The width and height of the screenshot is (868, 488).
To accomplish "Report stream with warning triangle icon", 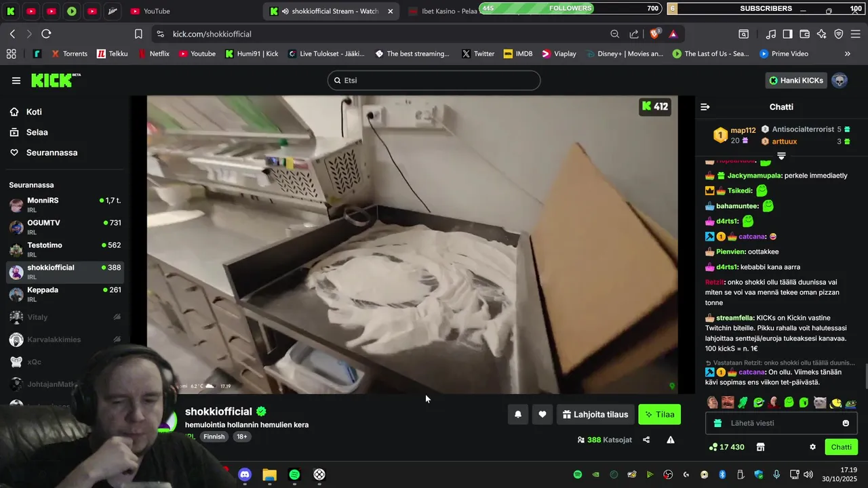I will [x=671, y=440].
